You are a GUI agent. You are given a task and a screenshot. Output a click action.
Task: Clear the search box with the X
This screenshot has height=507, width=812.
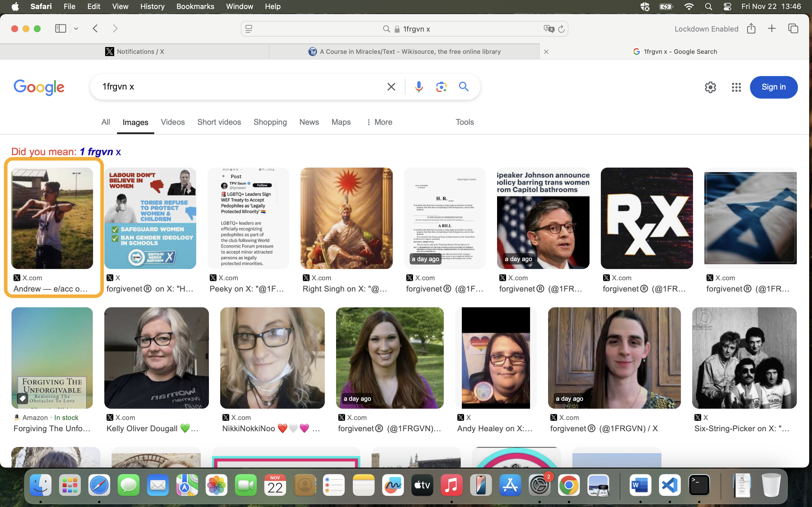pos(391,87)
